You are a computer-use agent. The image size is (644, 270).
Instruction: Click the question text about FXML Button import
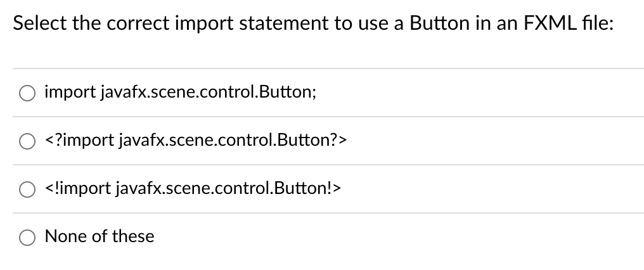[x=313, y=23]
